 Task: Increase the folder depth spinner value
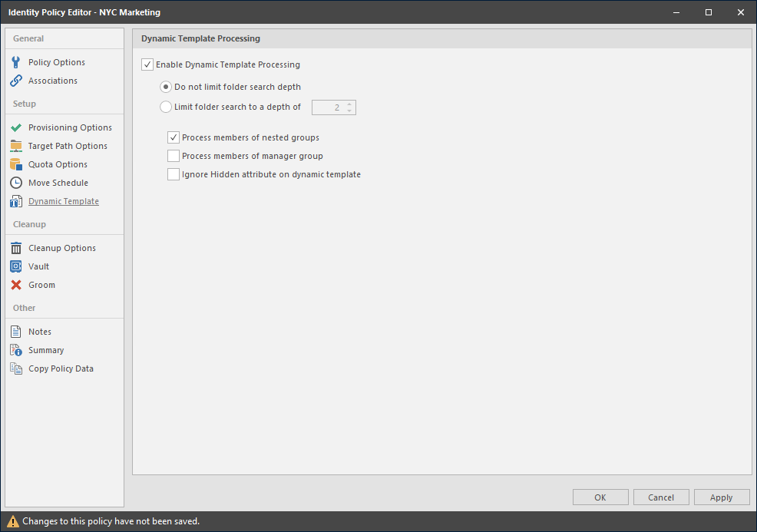(x=349, y=104)
